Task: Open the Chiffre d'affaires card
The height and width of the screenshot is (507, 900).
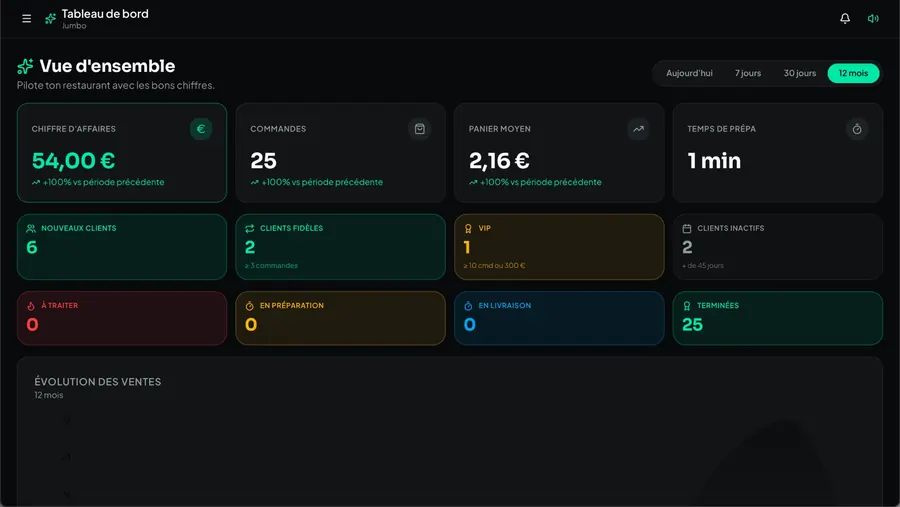Action: tap(122, 153)
